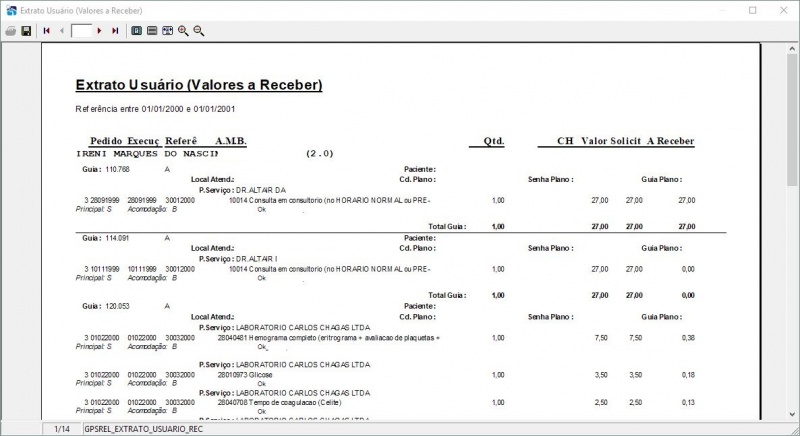Click the Hemograma completo procedure line

[x=329, y=338]
